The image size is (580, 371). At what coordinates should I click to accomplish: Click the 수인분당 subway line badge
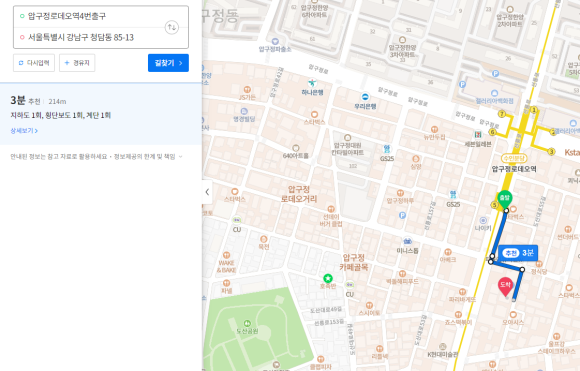pyautogui.click(x=514, y=158)
